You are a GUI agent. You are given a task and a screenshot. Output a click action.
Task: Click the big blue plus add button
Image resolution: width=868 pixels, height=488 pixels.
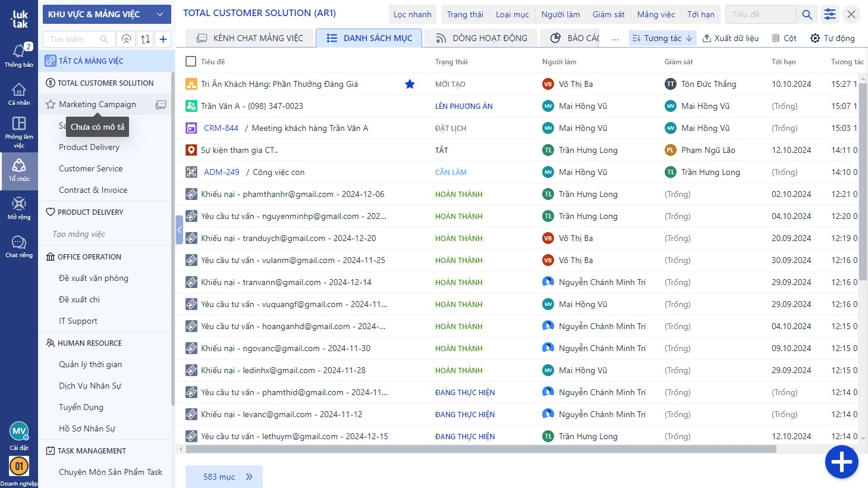(x=841, y=462)
